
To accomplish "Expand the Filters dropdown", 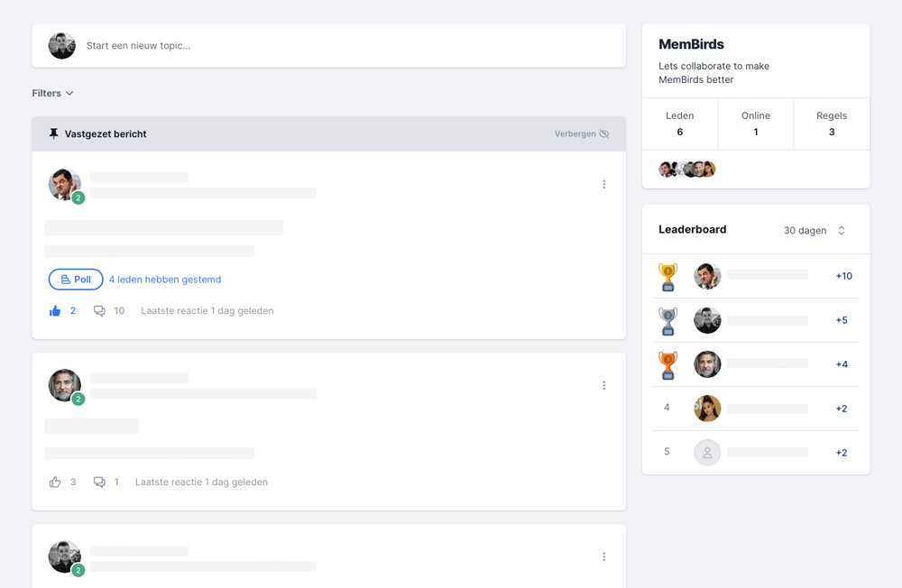I will pos(52,93).
